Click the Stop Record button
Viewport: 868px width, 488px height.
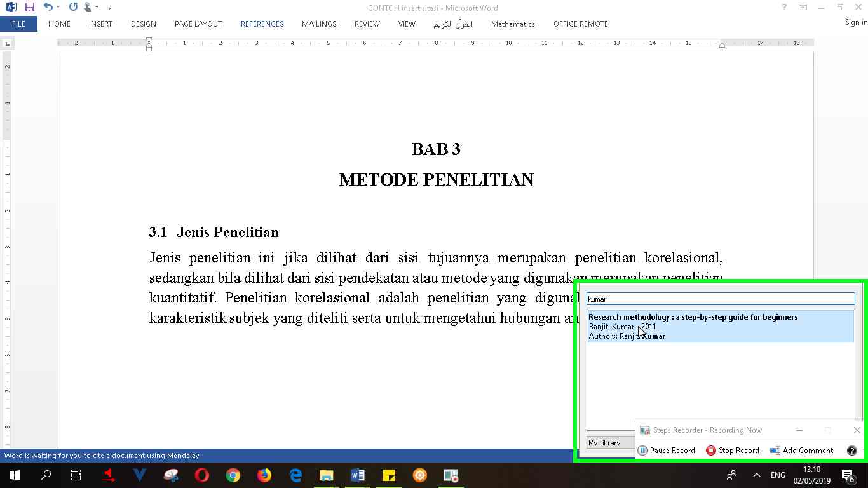pos(733,451)
